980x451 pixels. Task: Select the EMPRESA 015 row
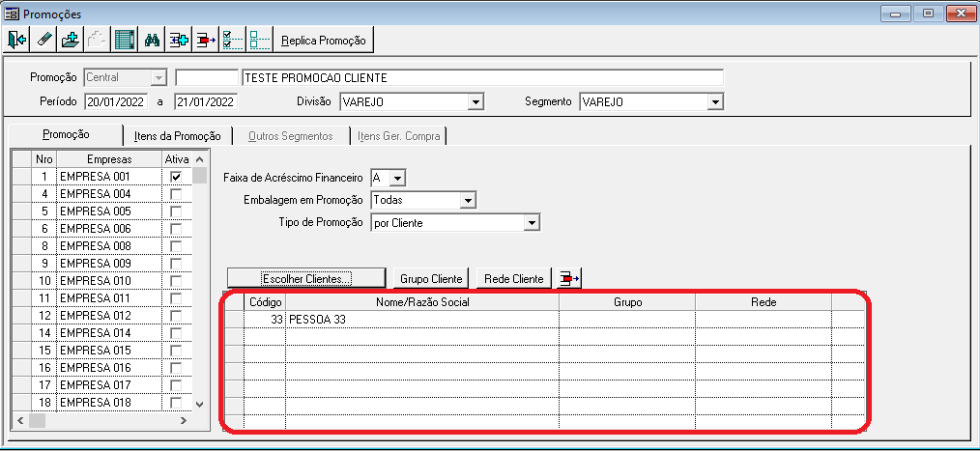pyautogui.click(x=102, y=351)
